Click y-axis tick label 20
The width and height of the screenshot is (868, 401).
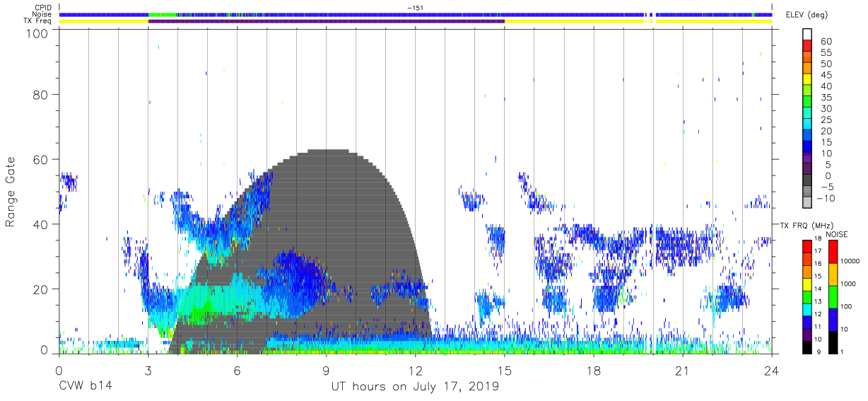[40, 289]
